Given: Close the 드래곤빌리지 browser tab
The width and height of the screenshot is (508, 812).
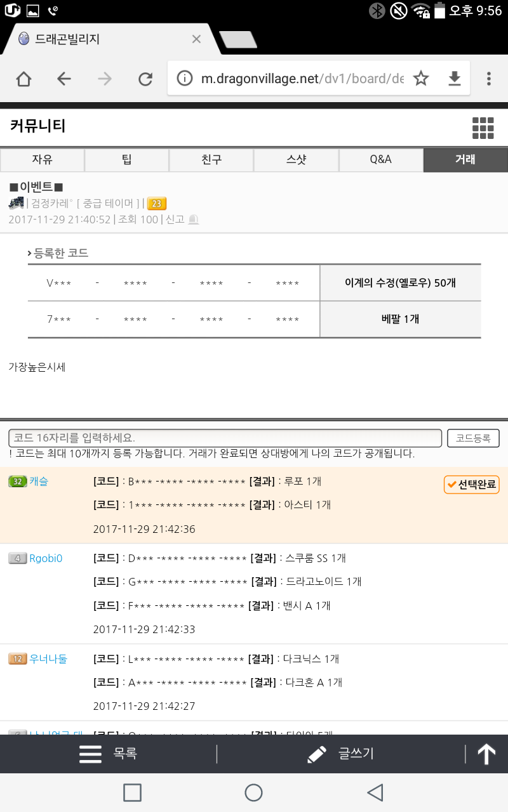Looking at the screenshot, I should [196, 39].
